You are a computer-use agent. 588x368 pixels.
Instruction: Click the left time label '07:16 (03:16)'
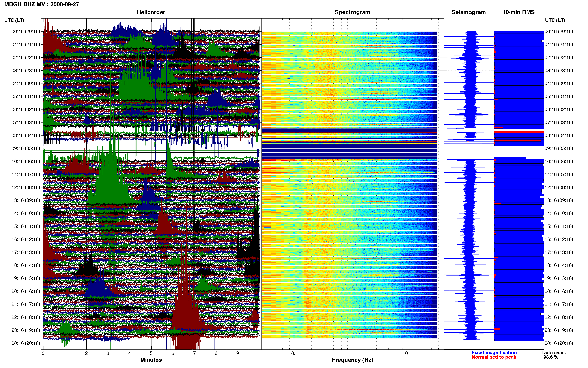click(26, 122)
